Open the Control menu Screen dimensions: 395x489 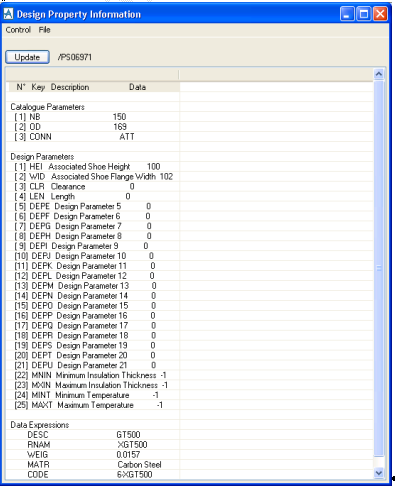[18, 30]
